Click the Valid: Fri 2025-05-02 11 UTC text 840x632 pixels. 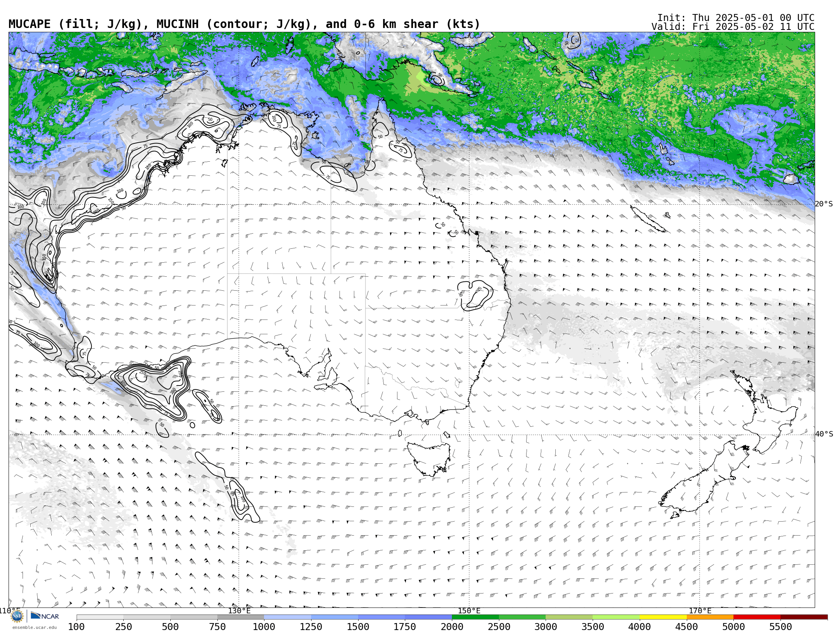pos(733,27)
